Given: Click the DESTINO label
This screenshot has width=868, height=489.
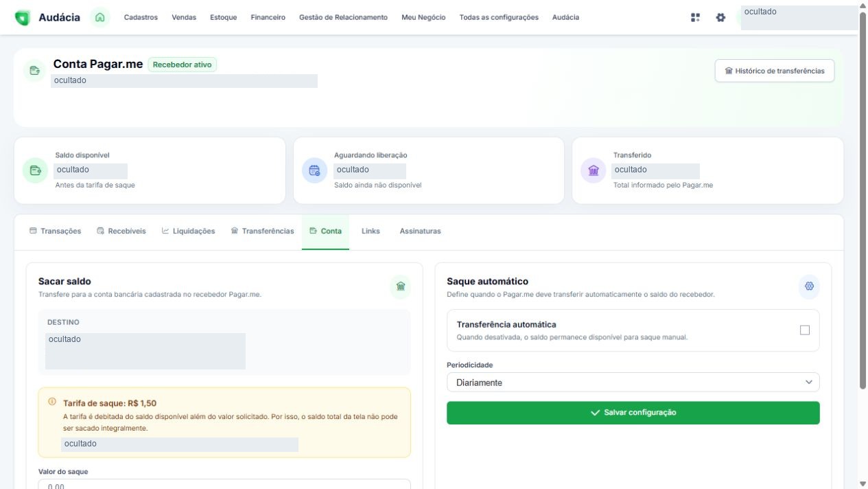Looking at the screenshot, I should (x=63, y=322).
